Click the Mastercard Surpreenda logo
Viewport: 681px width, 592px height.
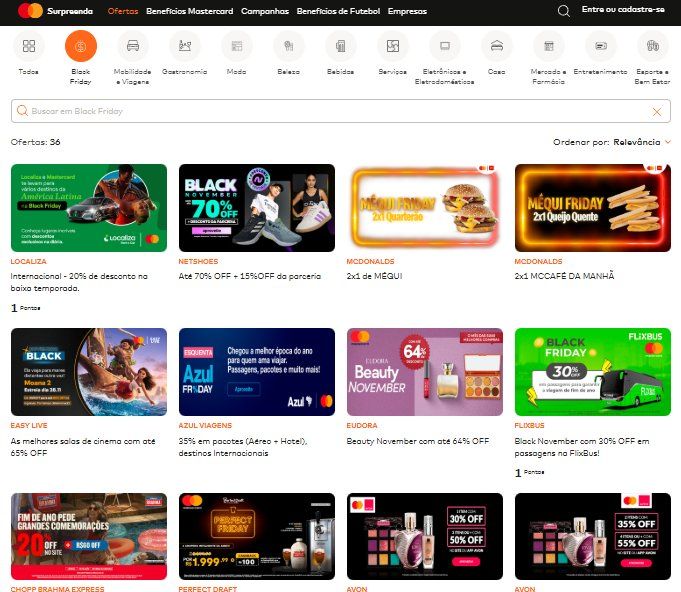pyautogui.click(x=56, y=11)
